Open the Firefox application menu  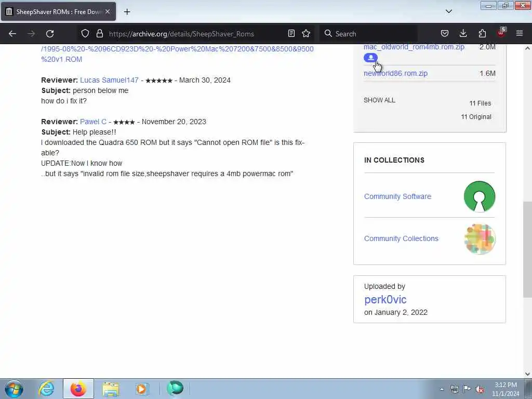520,34
